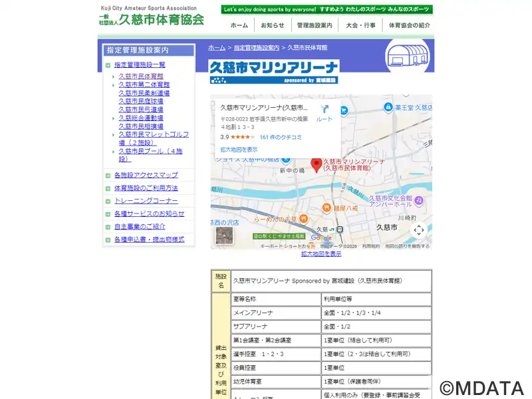This screenshot has width=532, height=399.
Task: Click the 161 件のクチコミ reviews link
Action: (281, 137)
